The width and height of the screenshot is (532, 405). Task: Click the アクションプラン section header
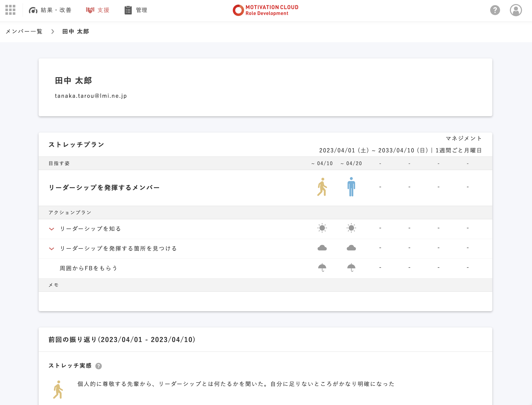click(70, 213)
